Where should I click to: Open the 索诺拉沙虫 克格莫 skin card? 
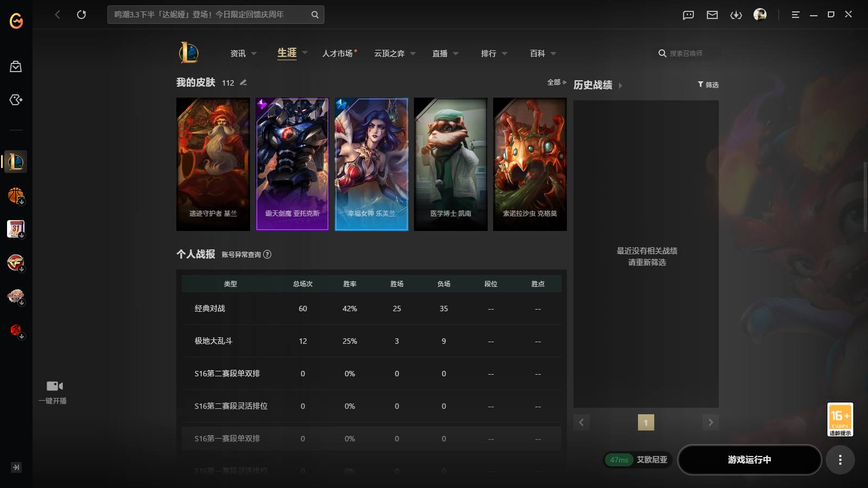click(x=530, y=164)
